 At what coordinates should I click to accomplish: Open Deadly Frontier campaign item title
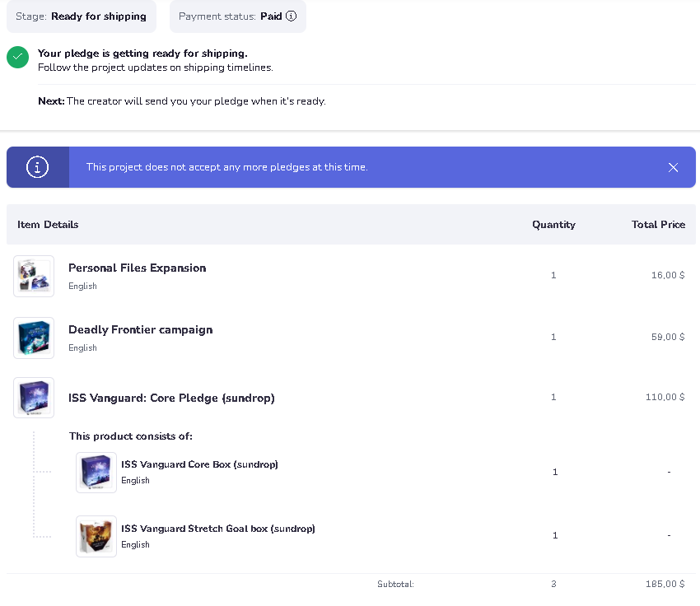point(140,330)
